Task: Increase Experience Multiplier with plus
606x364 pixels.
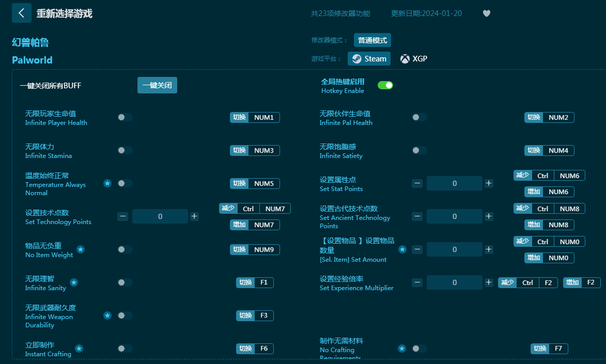Action: 489,282
